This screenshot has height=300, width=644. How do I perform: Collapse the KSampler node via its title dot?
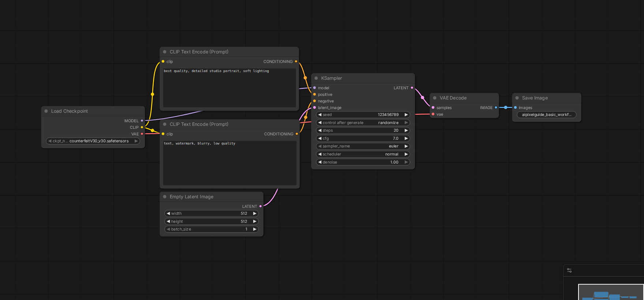pyautogui.click(x=316, y=78)
